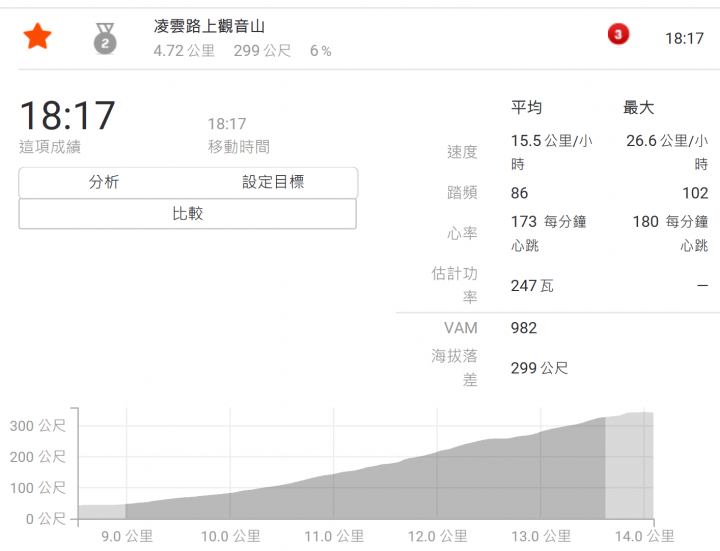The height and width of the screenshot is (551, 720).
Task: Click max cadence value 102
Action: [695, 193]
